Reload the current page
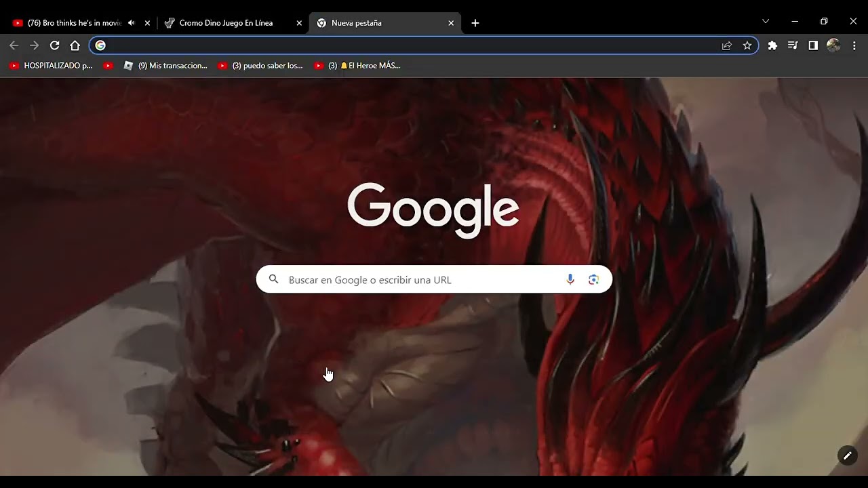 coord(55,45)
